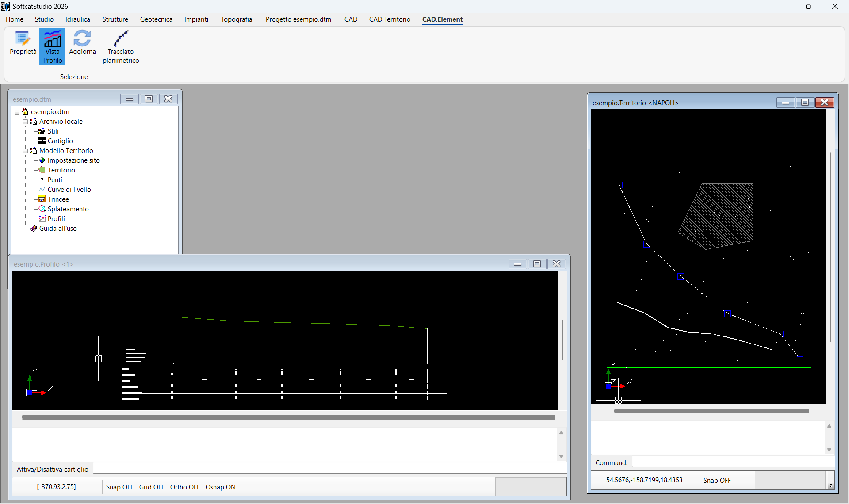This screenshot has height=504, width=849.
Task: Click the Territorio green terrain icon
Action: [42, 170]
